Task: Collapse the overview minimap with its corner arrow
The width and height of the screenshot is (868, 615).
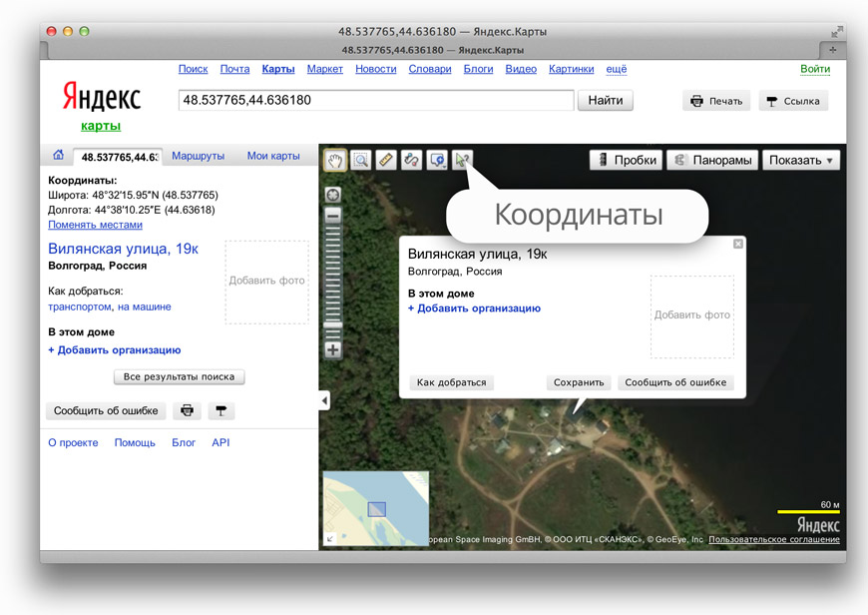Action: 329,538
